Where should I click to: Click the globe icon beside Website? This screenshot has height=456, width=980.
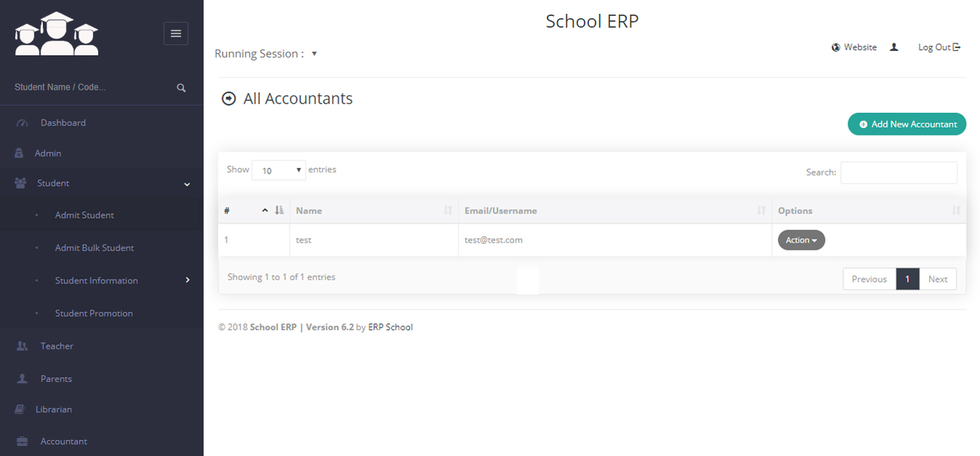tap(836, 47)
